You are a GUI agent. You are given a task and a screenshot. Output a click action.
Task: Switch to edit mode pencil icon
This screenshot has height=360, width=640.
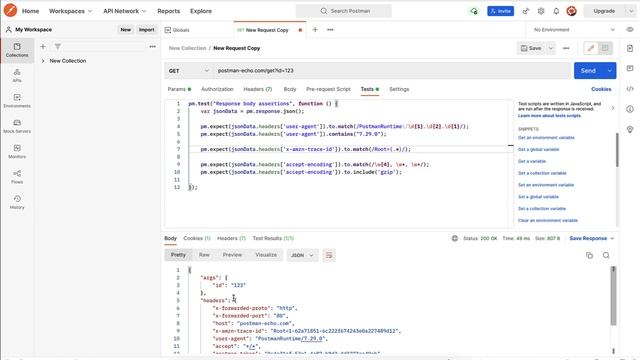pyautogui.click(x=591, y=48)
